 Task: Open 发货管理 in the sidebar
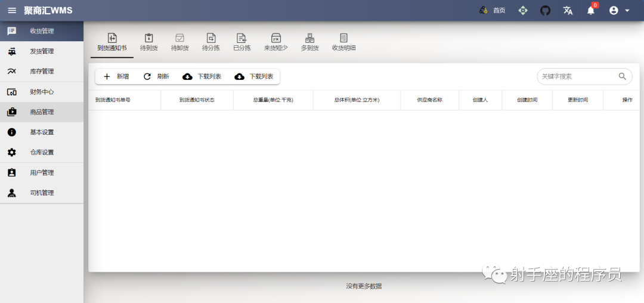point(42,51)
